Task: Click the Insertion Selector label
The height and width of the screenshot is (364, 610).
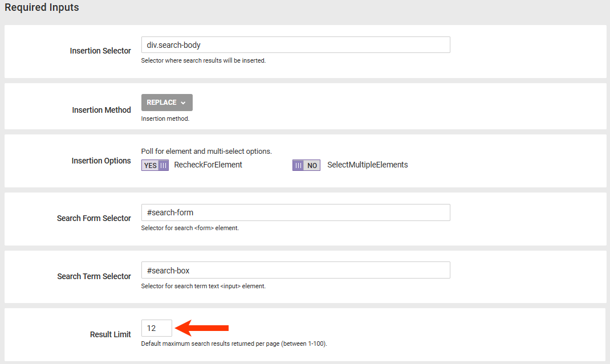Action: point(100,51)
